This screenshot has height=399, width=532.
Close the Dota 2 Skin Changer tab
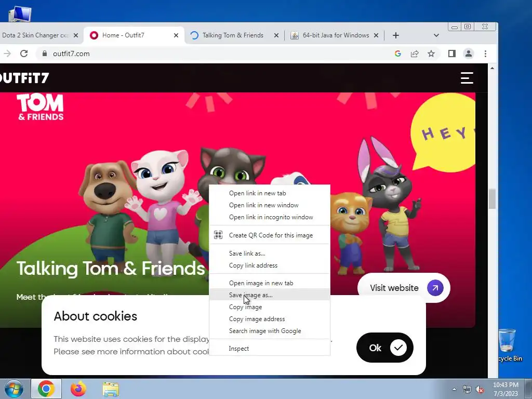tap(76, 35)
